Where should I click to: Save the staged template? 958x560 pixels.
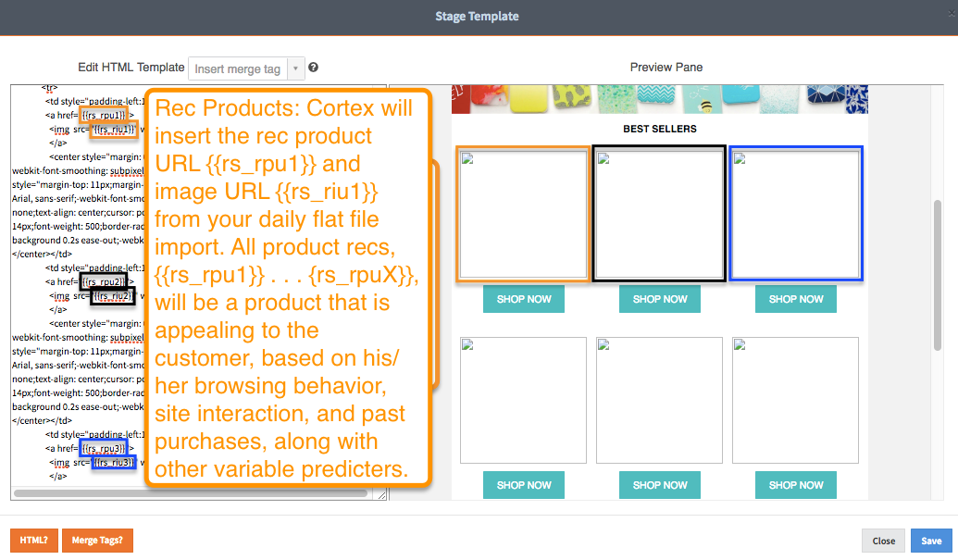tap(931, 541)
